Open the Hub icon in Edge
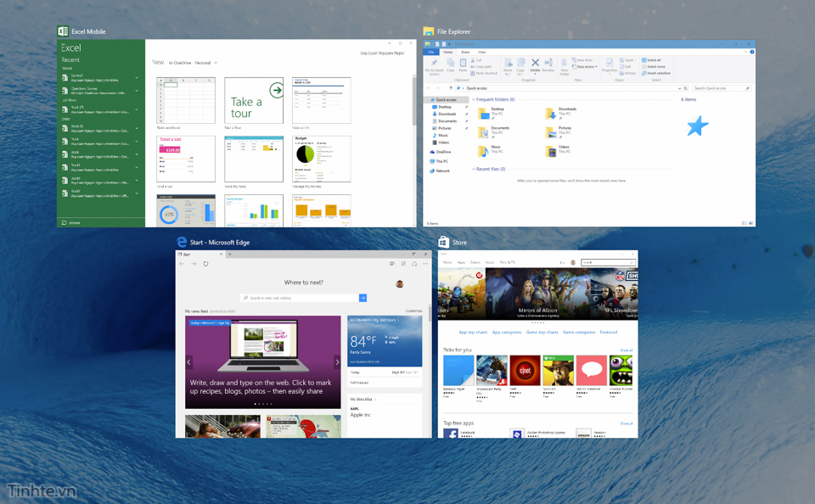The width and height of the screenshot is (815, 504). (x=392, y=264)
